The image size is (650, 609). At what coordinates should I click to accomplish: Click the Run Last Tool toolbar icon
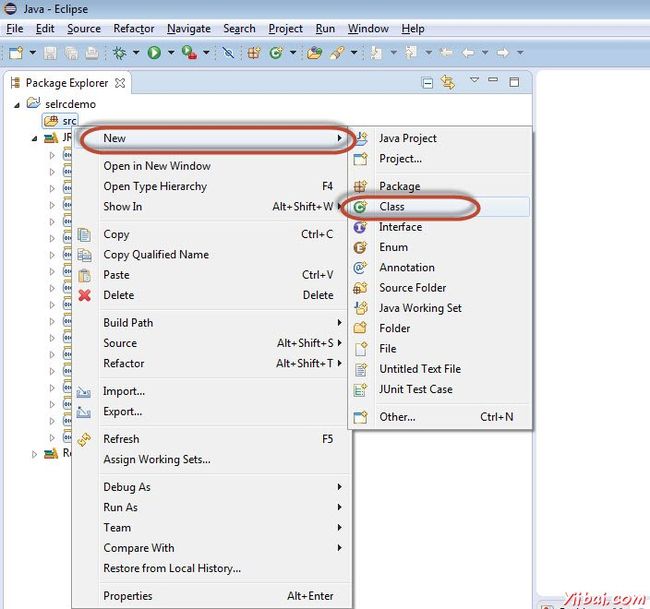tap(189, 53)
